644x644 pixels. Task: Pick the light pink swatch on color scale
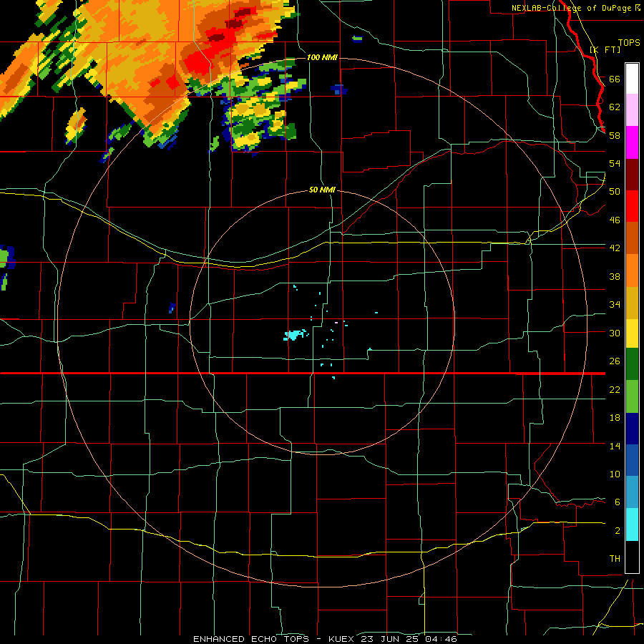click(x=632, y=109)
